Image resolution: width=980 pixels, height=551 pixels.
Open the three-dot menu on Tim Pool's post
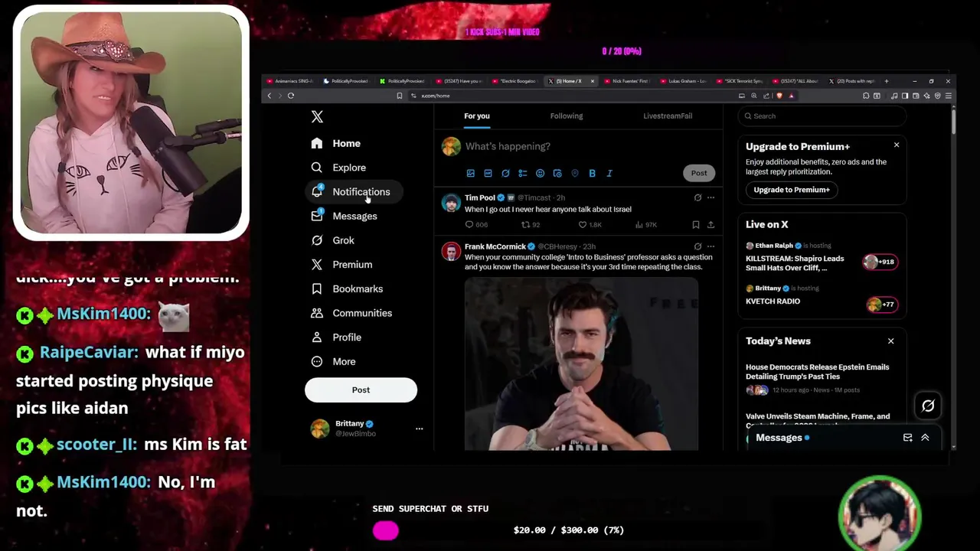(x=710, y=197)
